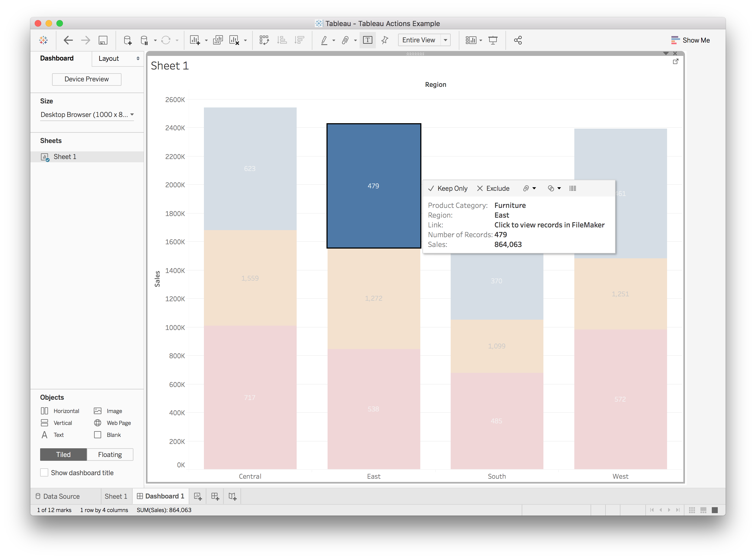Click the New Data Source icon
Image resolution: width=756 pixels, height=559 pixels.
(x=127, y=40)
